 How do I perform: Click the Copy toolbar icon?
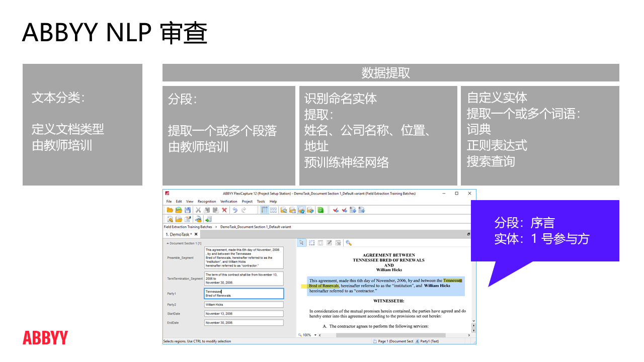click(x=207, y=210)
